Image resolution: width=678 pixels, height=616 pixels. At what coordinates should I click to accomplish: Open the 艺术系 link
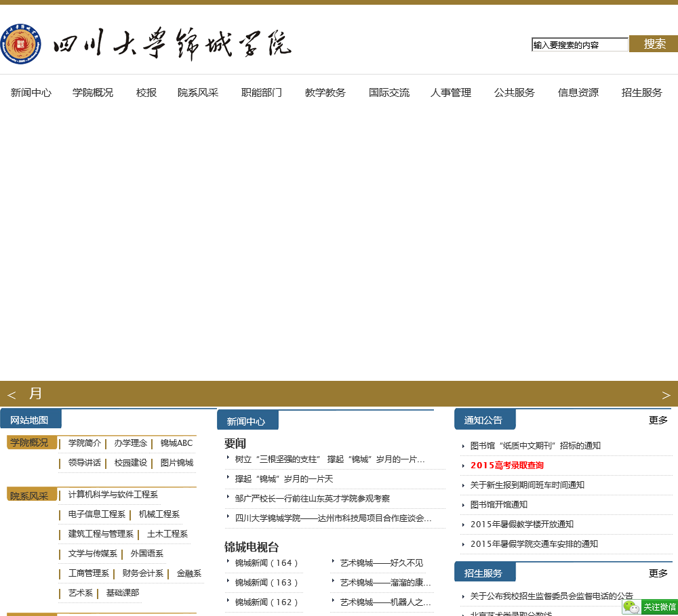click(x=81, y=593)
